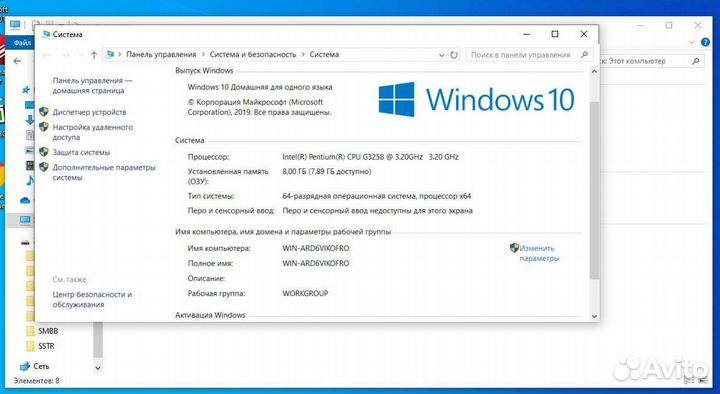
Task: Click Music note icon in Explorer pane
Action: (30, 180)
